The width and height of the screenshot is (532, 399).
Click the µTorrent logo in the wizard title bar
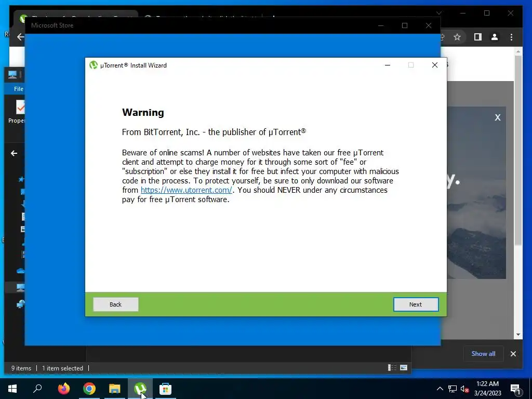point(94,65)
